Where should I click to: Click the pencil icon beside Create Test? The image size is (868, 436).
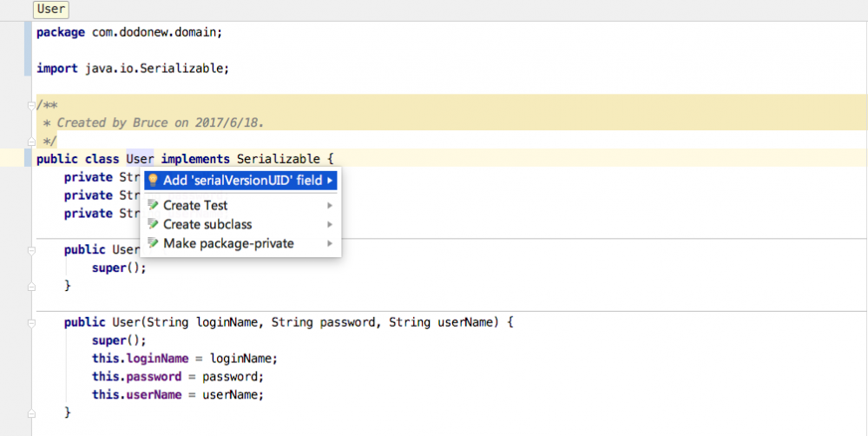click(x=153, y=206)
